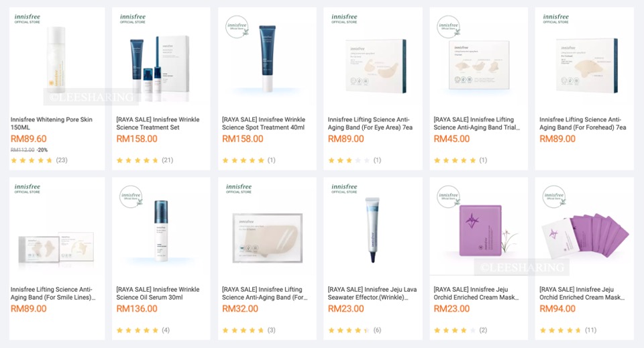Open the Wrinkle Science Oil Serum 30ml title
Image resolution: width=644 pixels, height=348 pixels.
tap(158, 294)
